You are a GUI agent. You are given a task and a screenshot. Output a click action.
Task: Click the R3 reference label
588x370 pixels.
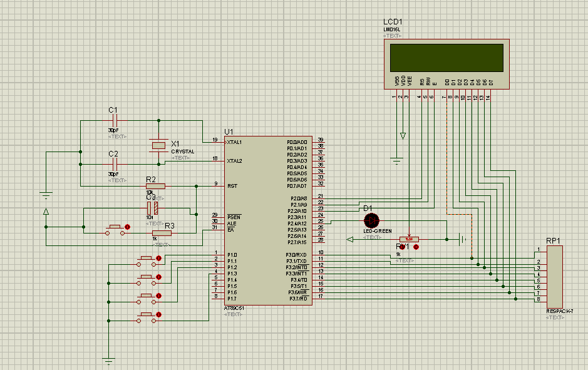170,225
